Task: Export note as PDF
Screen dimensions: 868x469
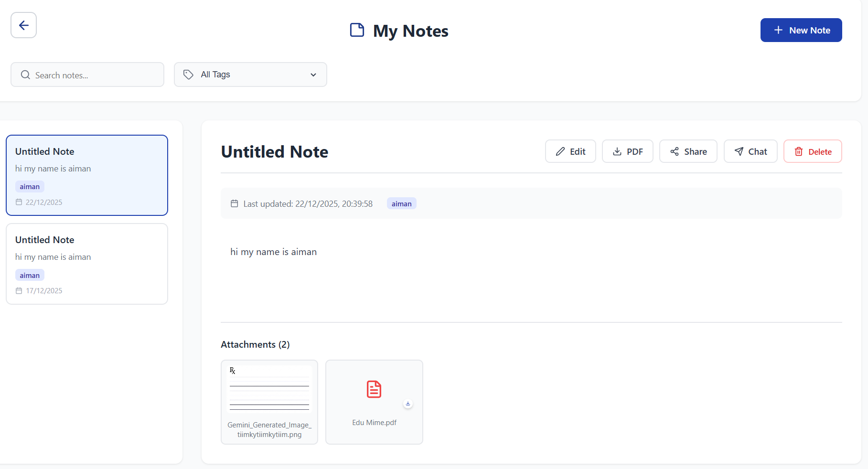Action: tap(627, 151)
